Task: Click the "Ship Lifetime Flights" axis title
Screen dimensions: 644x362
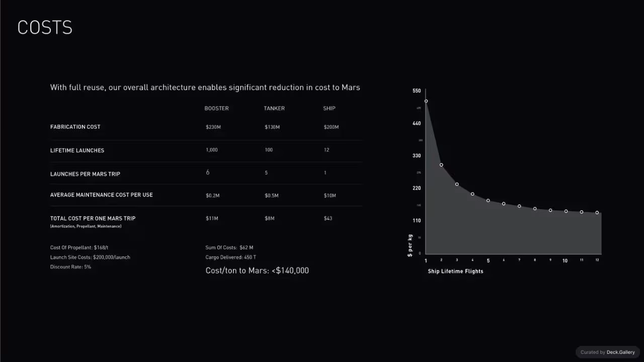Action: click(x=456, y=271)
